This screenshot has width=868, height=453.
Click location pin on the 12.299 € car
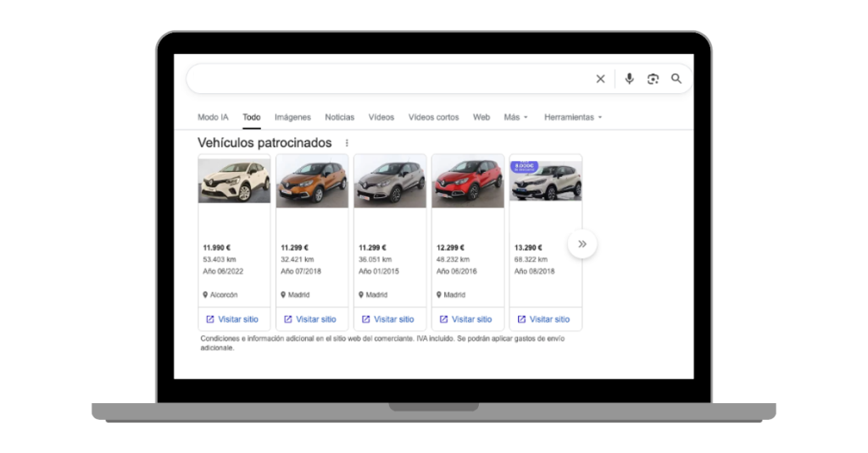439,295
